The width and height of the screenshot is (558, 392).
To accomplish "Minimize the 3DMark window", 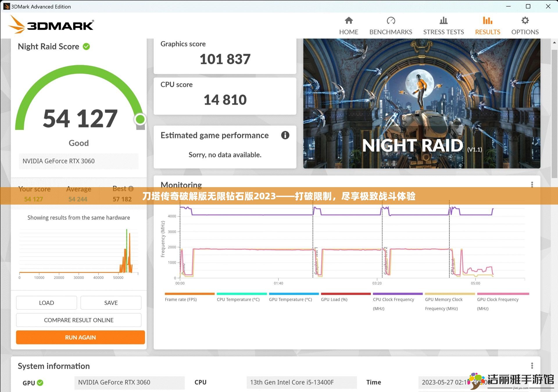I will tap(508, 6).
